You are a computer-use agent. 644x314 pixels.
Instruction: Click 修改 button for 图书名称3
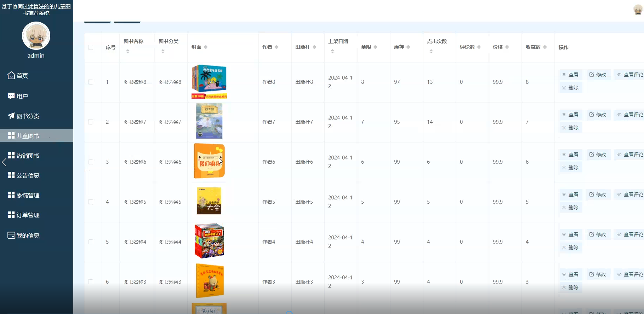[x=598, y=274]
